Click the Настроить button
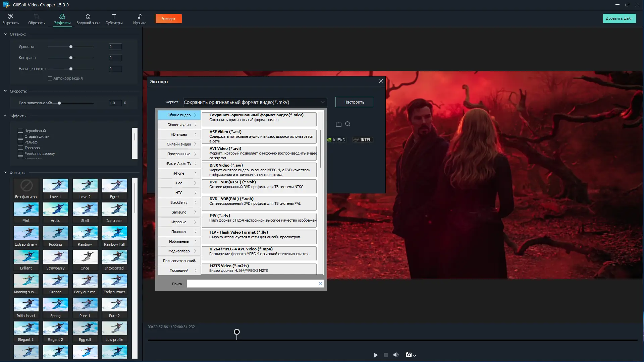The height and width of the screenshot is (362, 644). pyautogui.click(x=354, y=102)
